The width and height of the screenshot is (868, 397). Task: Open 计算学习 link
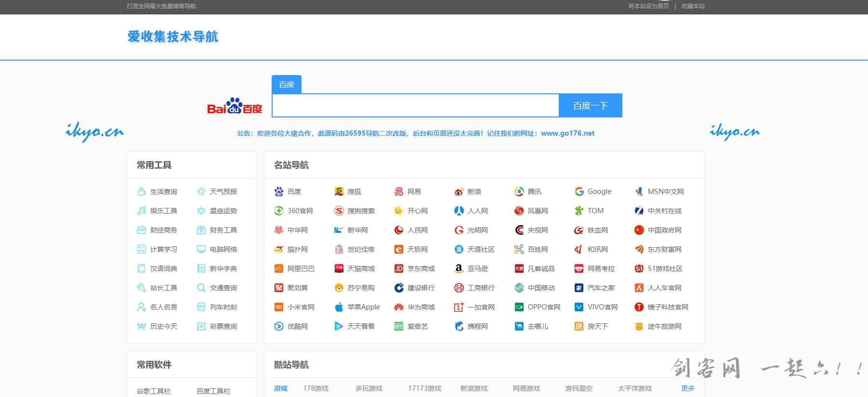tap(164, 249)
